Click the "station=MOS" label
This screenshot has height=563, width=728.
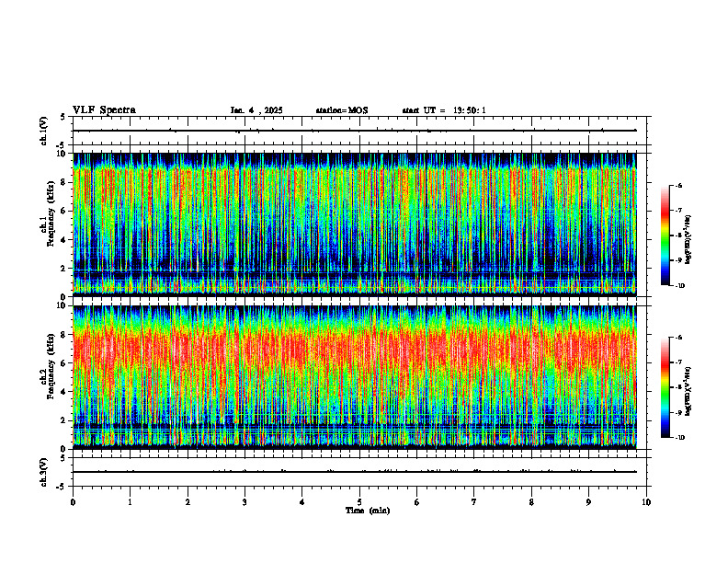[342, 110]
